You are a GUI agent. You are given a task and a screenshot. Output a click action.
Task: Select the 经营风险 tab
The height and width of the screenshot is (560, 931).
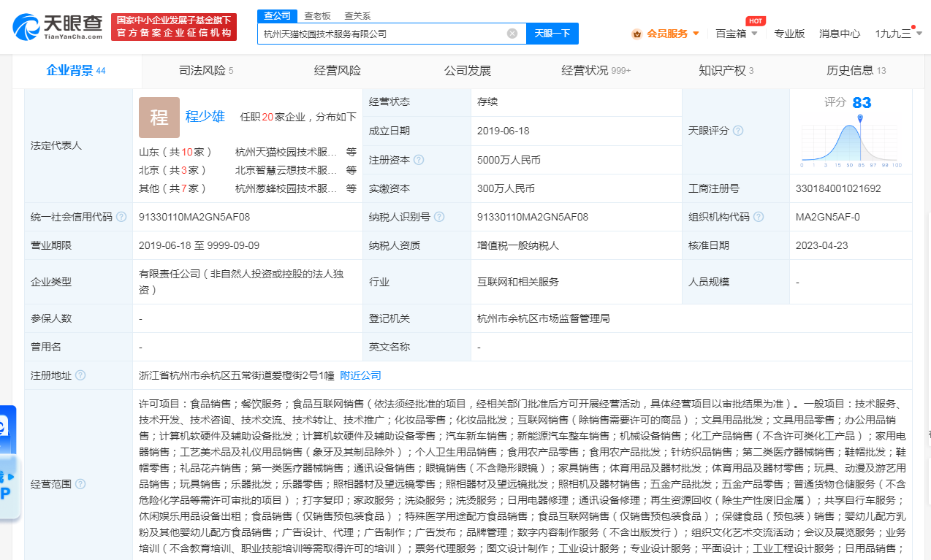(x=338, y=71)
